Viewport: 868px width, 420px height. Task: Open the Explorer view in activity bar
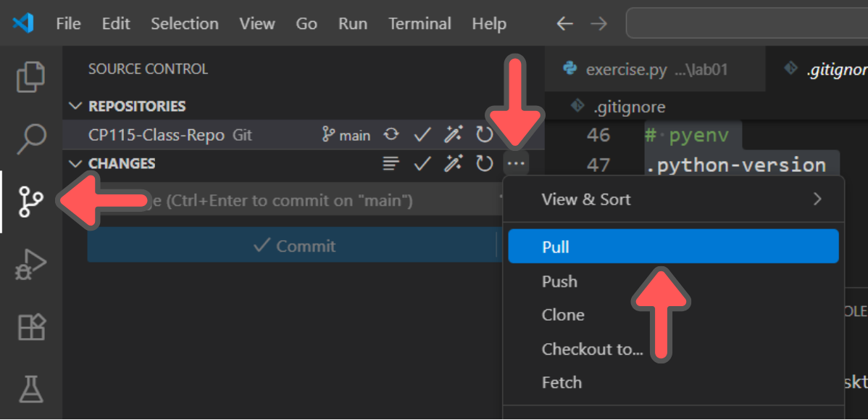coord(30,76)
